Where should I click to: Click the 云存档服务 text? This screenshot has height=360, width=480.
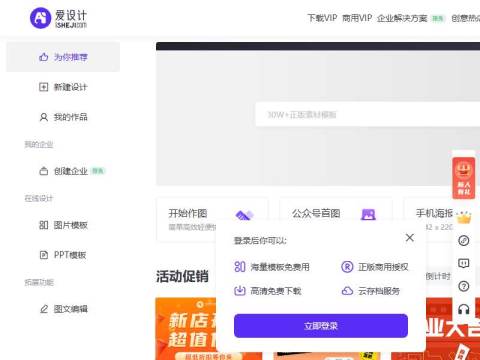click(x=379, y=291)
